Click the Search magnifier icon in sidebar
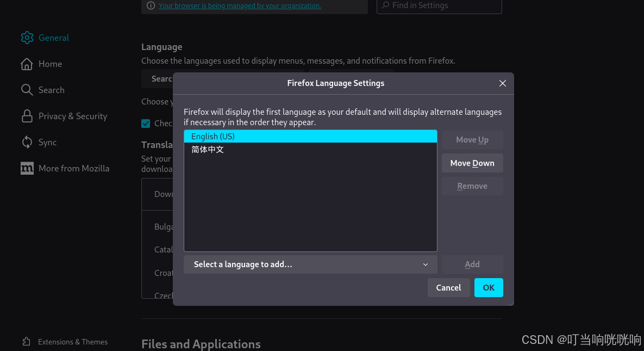The width and height of the screenshot is (644, 351). 27,90
